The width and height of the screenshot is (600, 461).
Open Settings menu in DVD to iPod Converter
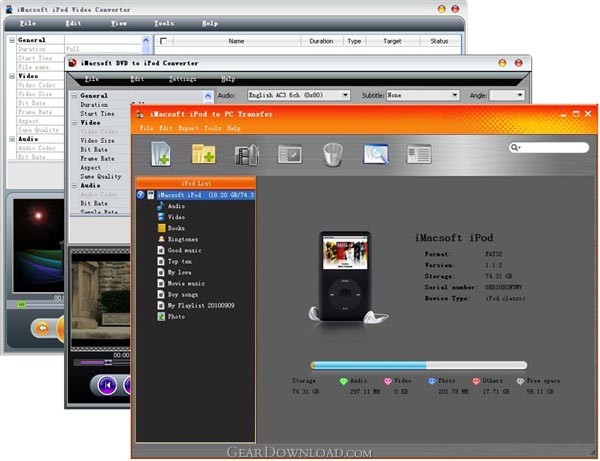click(x=183, y=79)
